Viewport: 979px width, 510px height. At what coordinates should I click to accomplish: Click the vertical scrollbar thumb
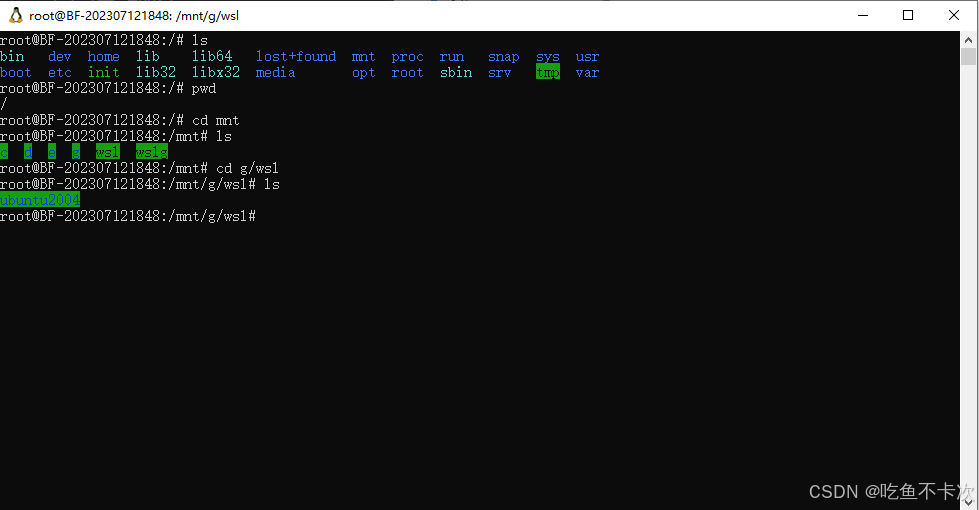(968, 57)
